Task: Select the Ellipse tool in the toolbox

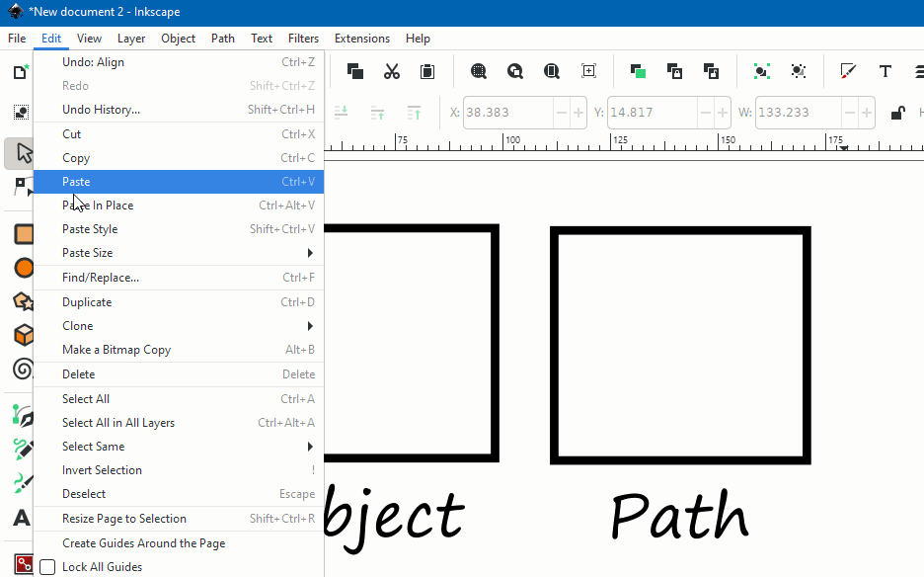Action: pyautogui.click(x=22, y=268)
